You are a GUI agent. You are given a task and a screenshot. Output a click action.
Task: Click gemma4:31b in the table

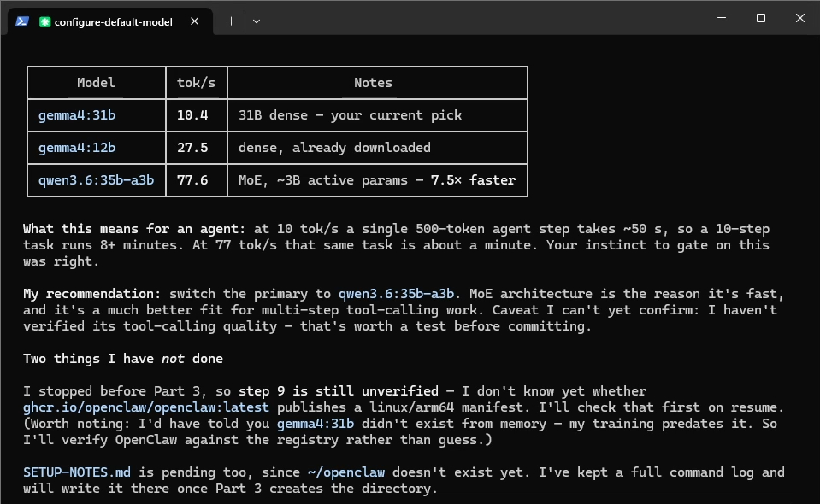click(x=77, y=115)
